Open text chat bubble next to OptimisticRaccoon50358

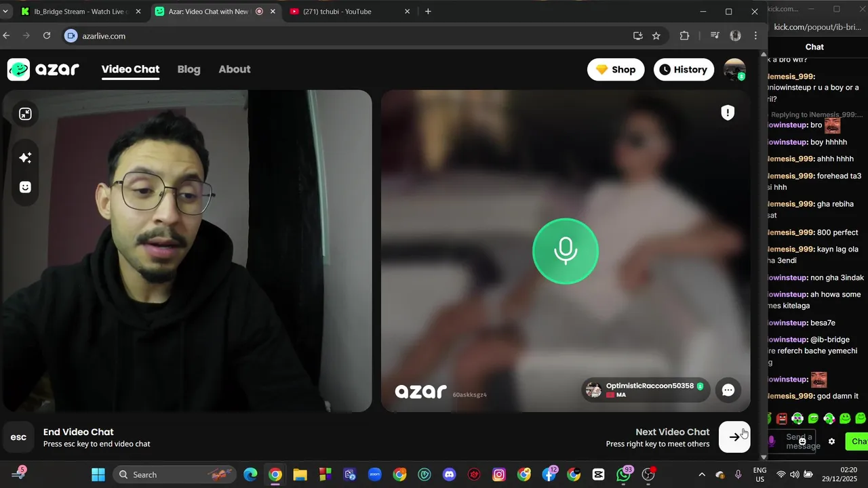tap(728, 390)
